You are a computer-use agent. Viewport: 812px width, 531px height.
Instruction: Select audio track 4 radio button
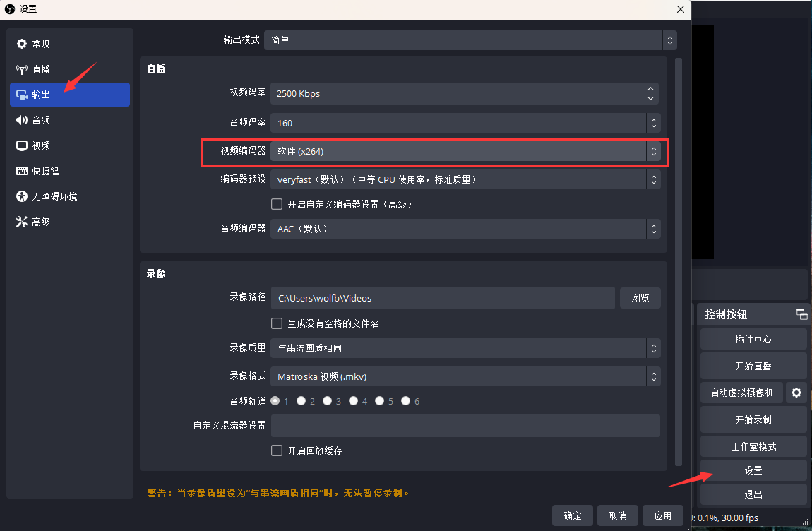pyautogui.click(x=353, y=401)
